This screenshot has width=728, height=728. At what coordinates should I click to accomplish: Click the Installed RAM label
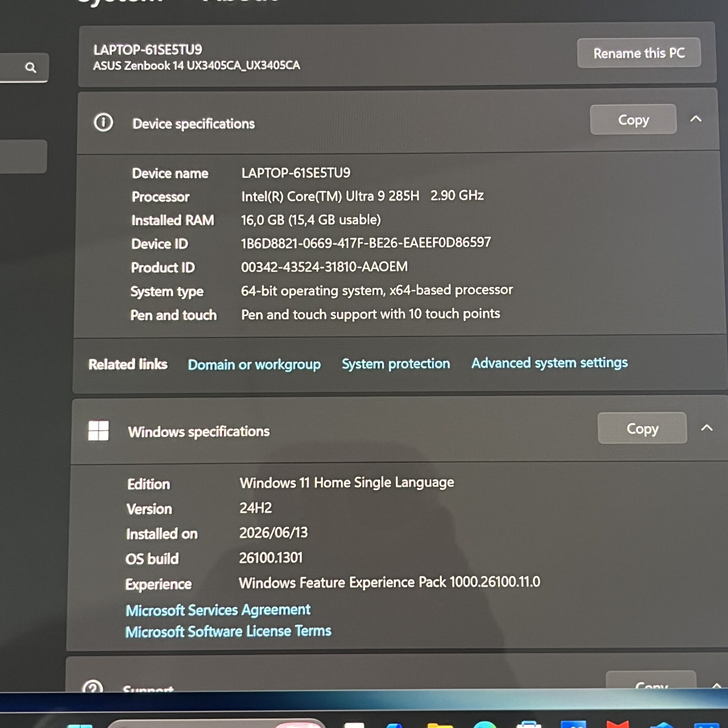pyautogui.click(x=173, y=220)
